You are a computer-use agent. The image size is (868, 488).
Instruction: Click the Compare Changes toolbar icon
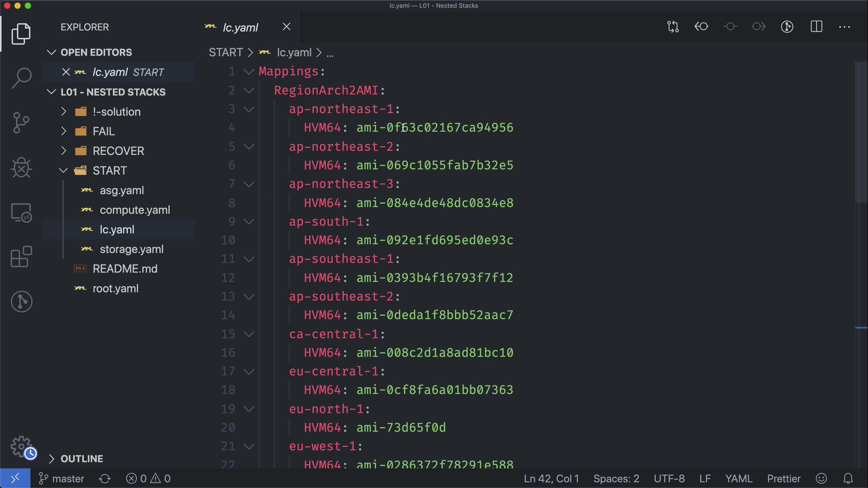coord(673,27)
